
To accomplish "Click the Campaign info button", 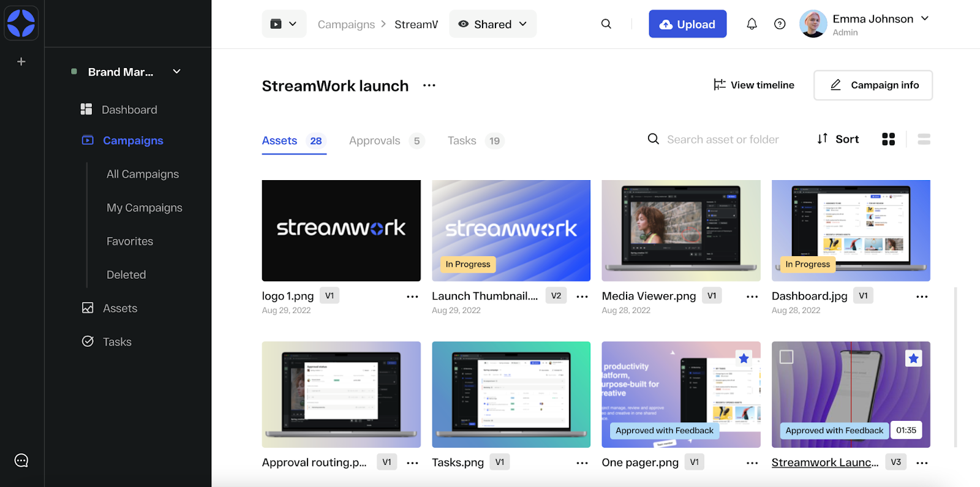I will coord(873,85).
